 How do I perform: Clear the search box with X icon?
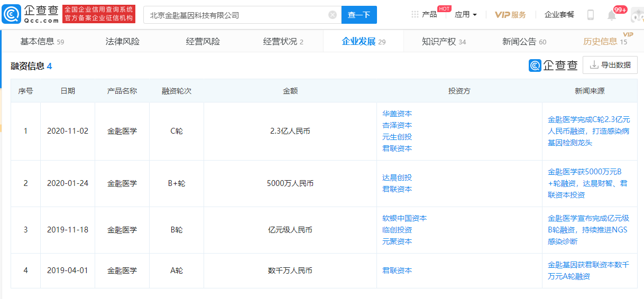click(x=333, y=15)
